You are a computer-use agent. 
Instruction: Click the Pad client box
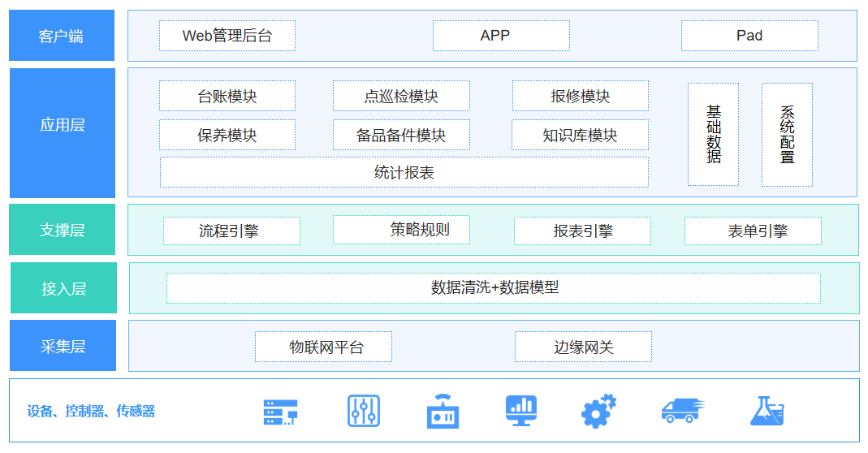749,36
